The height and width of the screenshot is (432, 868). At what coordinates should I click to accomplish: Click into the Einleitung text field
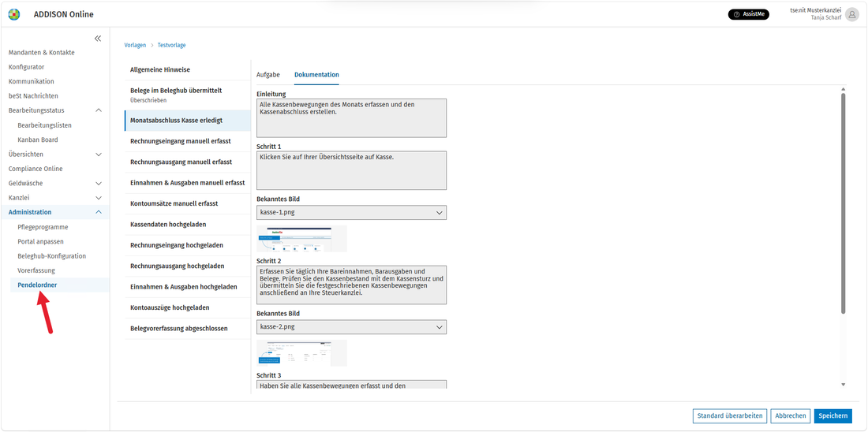(x=351, y=117)
